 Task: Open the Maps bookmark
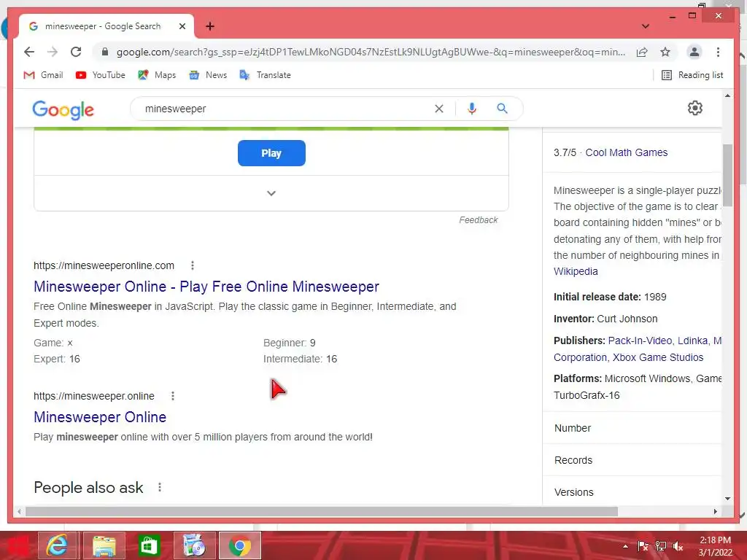[157, 75]
